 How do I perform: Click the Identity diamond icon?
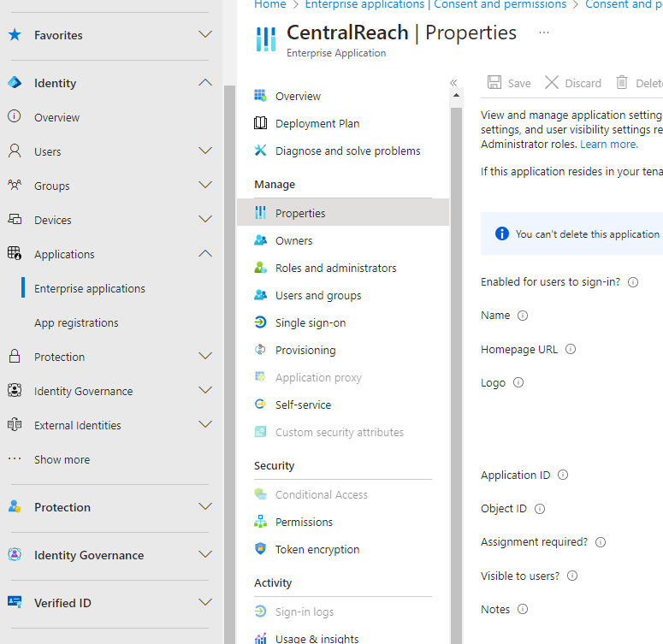(15, 82)
